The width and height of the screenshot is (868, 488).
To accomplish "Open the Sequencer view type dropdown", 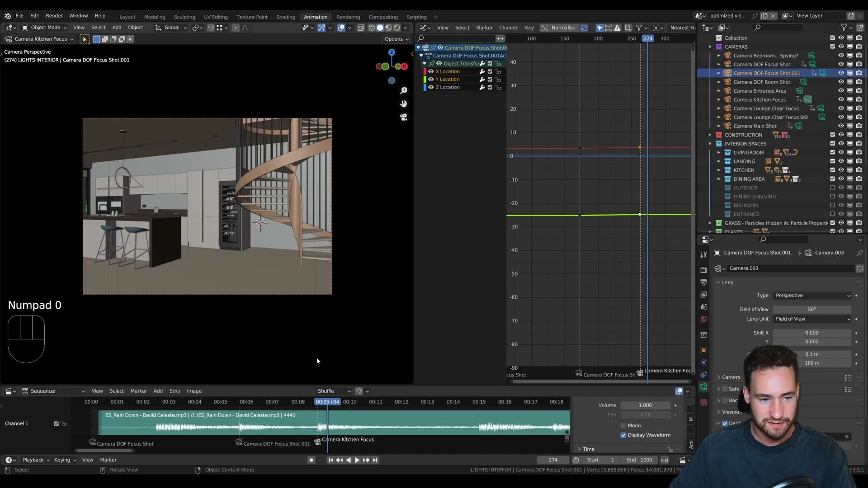I will point(53,391).
